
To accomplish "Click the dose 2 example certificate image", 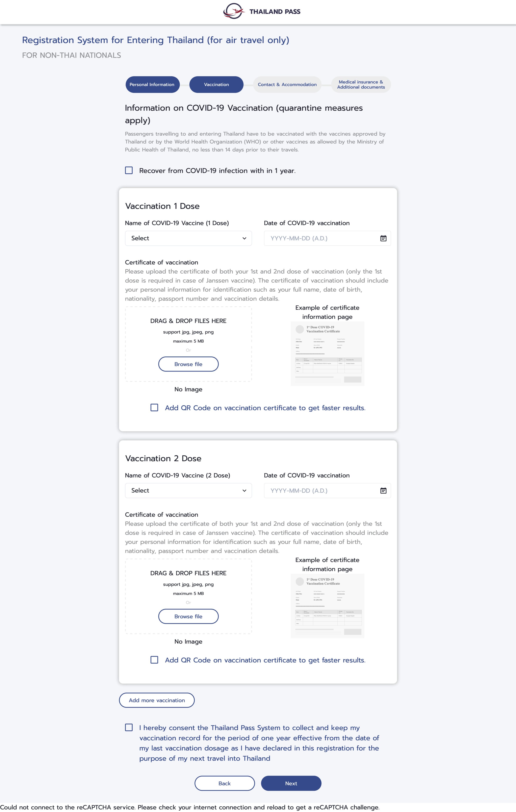I will tap(327, 606).
